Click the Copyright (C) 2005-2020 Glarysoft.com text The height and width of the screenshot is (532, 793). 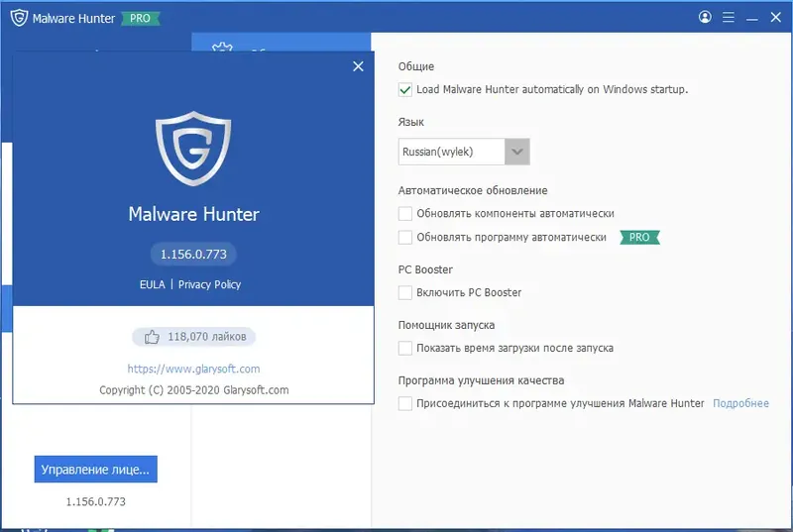[x=193, y=390]
